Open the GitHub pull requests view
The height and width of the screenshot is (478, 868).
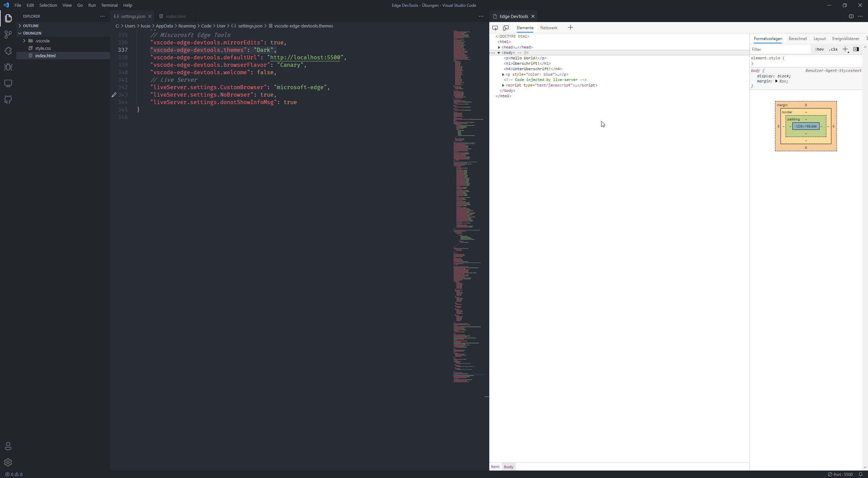(8, 99)
